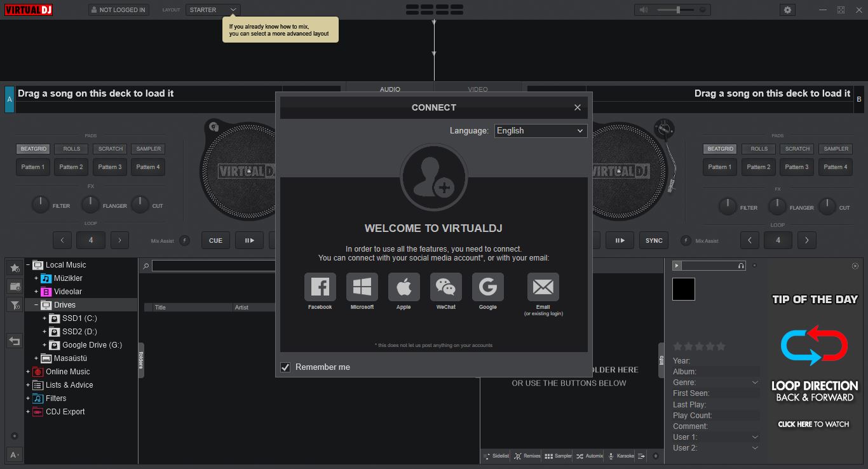Open the Filters folder icon
Screen dimensions: 868x469
[x=37, y=398]
